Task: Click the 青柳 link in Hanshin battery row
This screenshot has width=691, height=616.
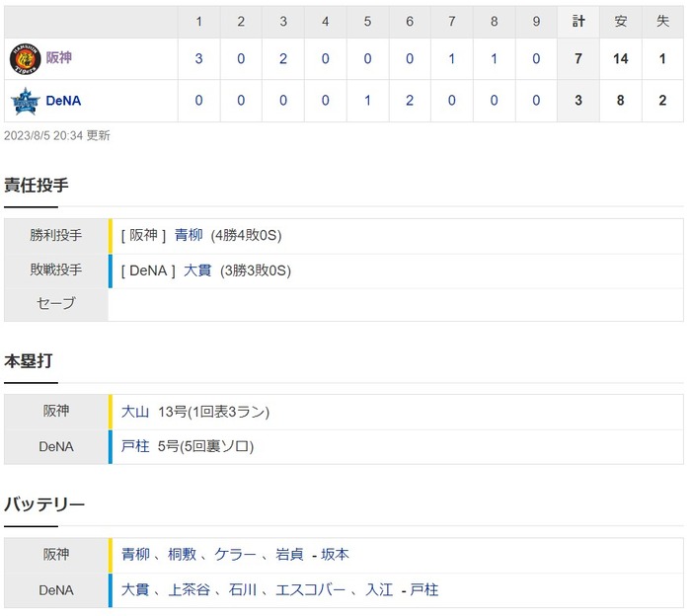Action: [135, 555]
